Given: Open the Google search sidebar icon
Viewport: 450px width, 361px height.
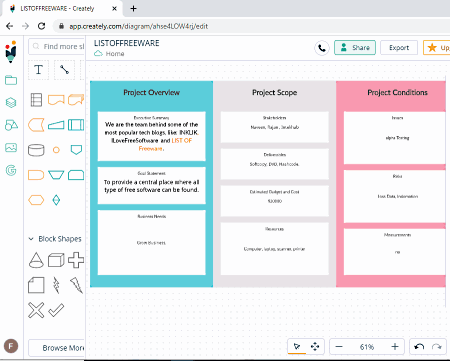Looking at the screenshot, I should [x=11, y=170].
